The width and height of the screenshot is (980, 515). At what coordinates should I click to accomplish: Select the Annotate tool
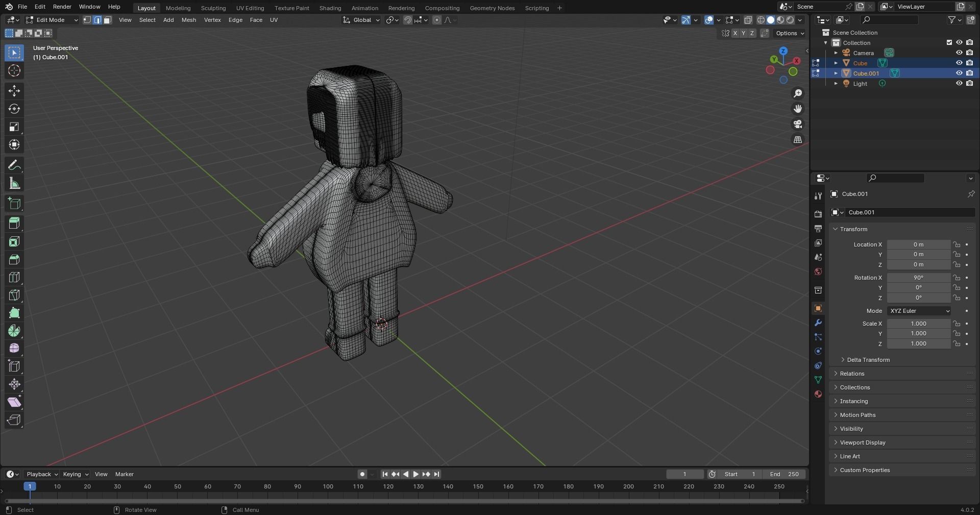[x=14, y=165]
